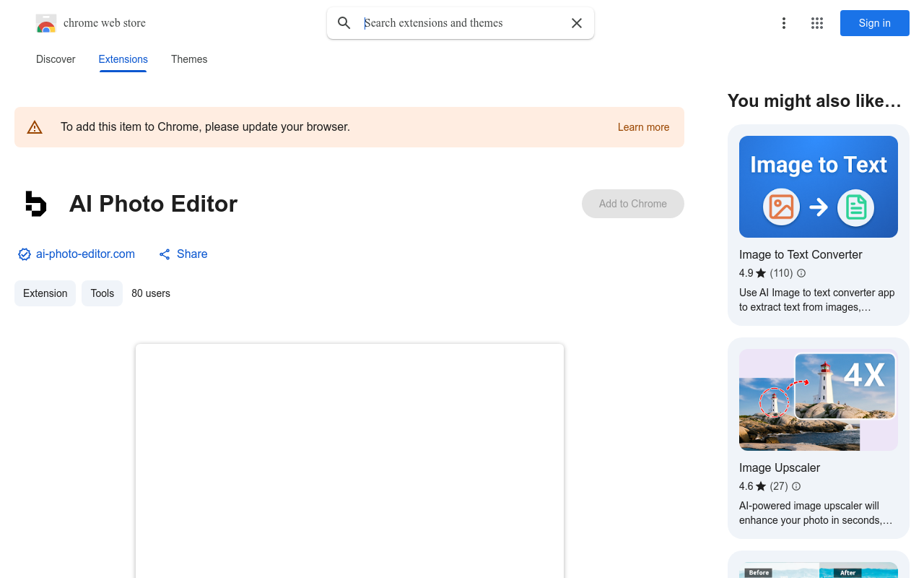The height and width of the screenshot is (578, 924).
Task: Click the 80 users text
Action: click(x=151, y=293)
